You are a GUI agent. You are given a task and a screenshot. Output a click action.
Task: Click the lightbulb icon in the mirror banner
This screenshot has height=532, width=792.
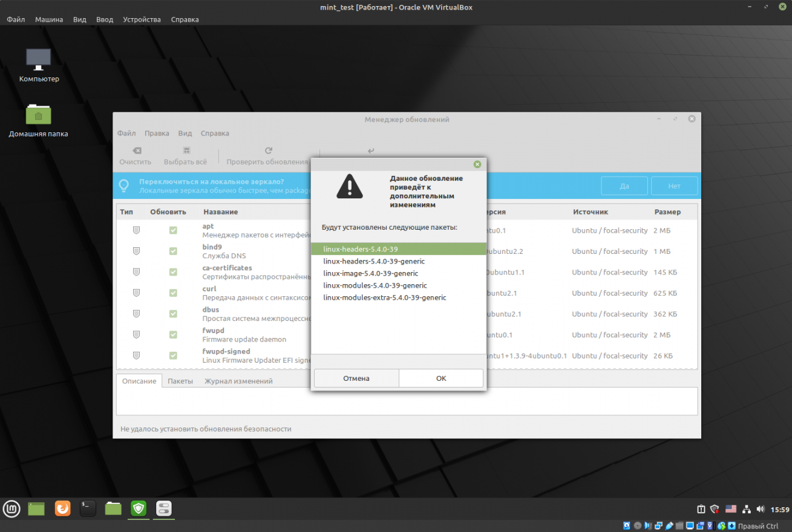[124, 186]
